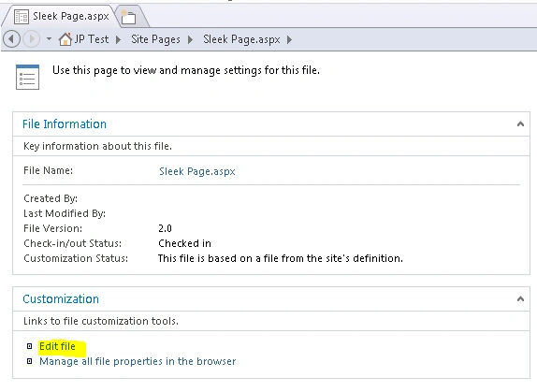Click the bullet icon beside Edit file
The width and height of the screenshot is (537, 392).
[x=29, y=346]
